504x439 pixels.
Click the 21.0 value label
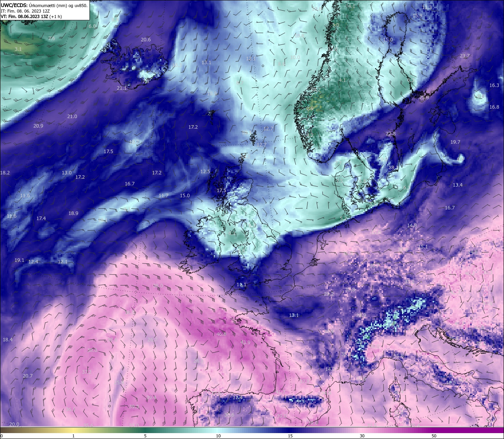[x=72, y=116]
